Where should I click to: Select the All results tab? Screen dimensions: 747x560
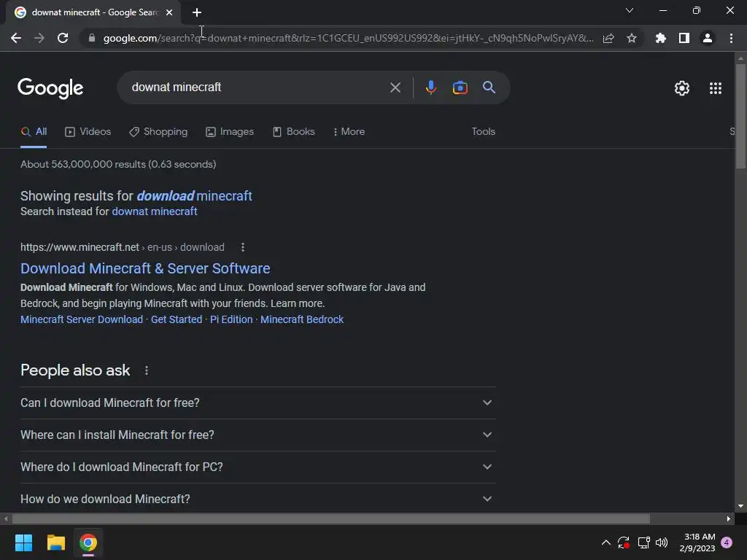pyautogui.click(x=34, y=132)
